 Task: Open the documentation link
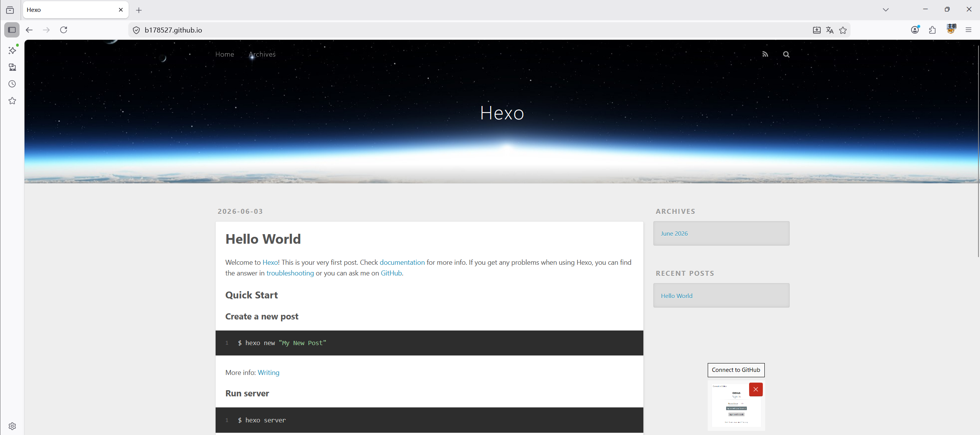pyautogui.click(x=402, y=262)
